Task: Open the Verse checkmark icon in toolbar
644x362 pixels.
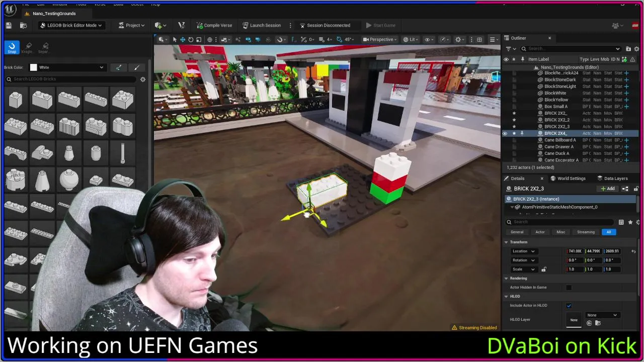Action: pyautogui.click(x=182, y=25)
